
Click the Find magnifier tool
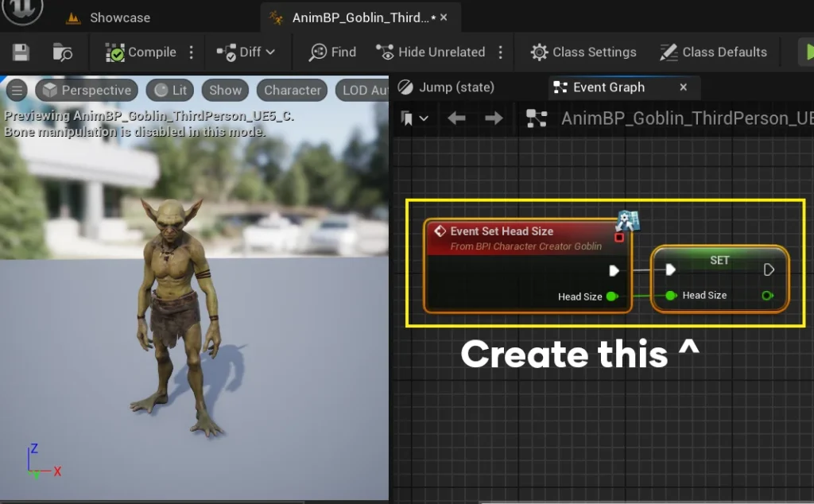pyautogui.click(x=333, y=52)
